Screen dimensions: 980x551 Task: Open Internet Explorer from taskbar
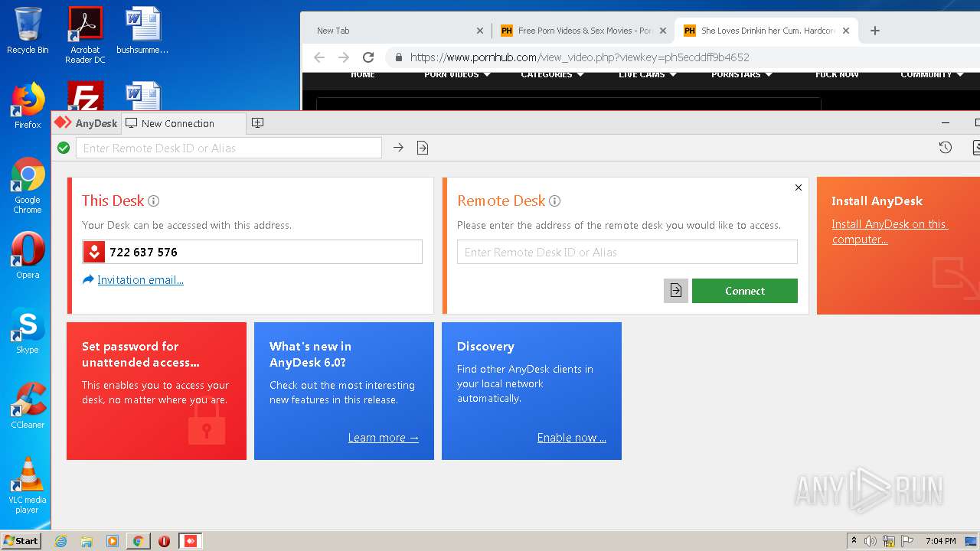coord(60,541)
